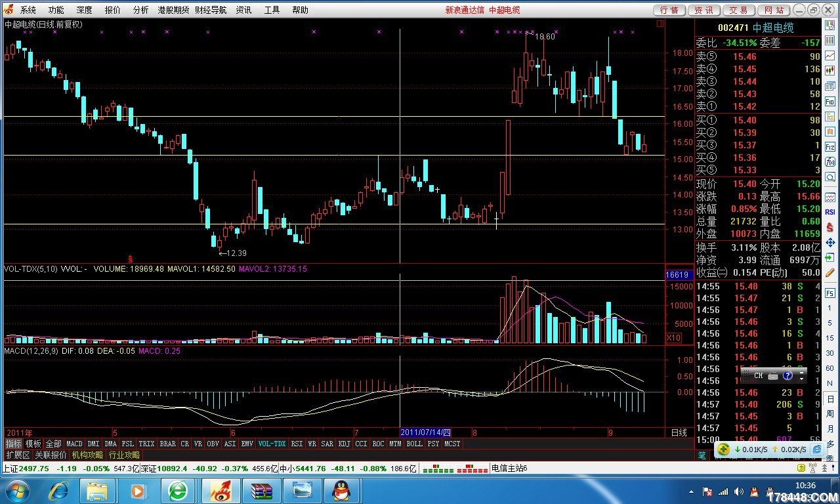The image size is (840, 504).
Task: Click the 网站 button in title bar
Action: [774, 10]
